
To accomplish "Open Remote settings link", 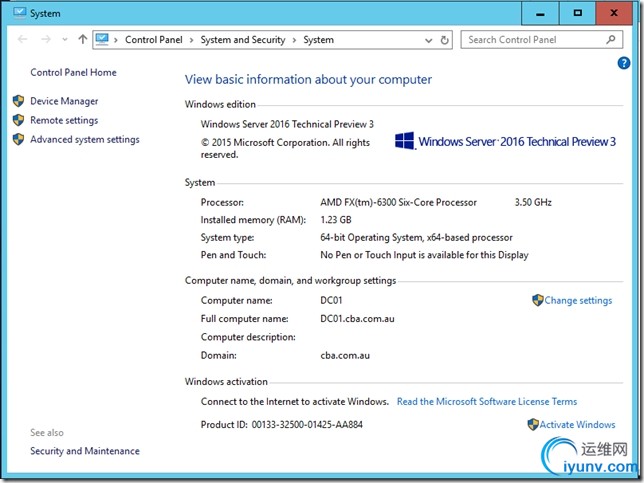I will 64,120.
